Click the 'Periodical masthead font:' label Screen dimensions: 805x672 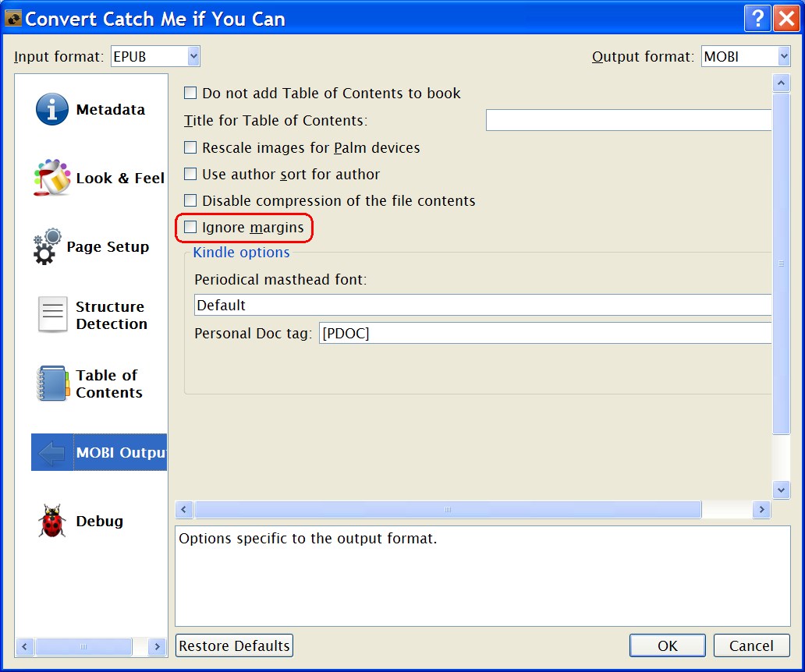click(x=281, y=280)
